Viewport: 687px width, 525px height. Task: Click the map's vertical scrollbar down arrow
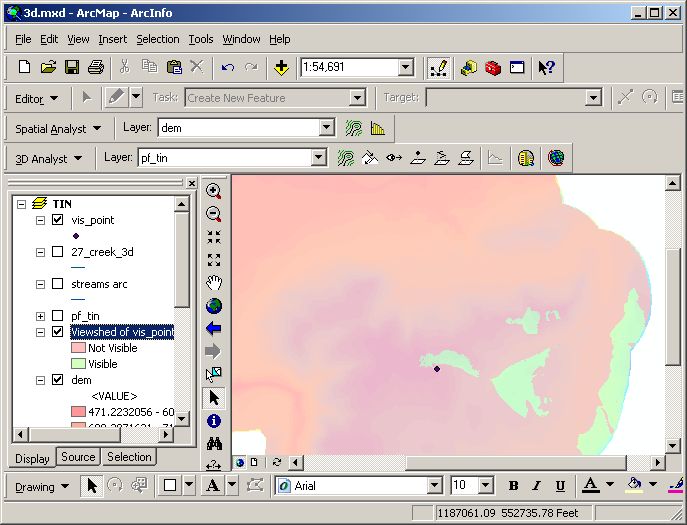pos(672,447)
